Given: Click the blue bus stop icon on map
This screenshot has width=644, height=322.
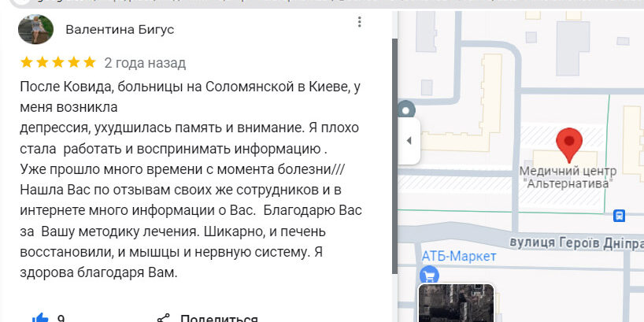Looking at the screenshot, I should (x=620, y=214).
